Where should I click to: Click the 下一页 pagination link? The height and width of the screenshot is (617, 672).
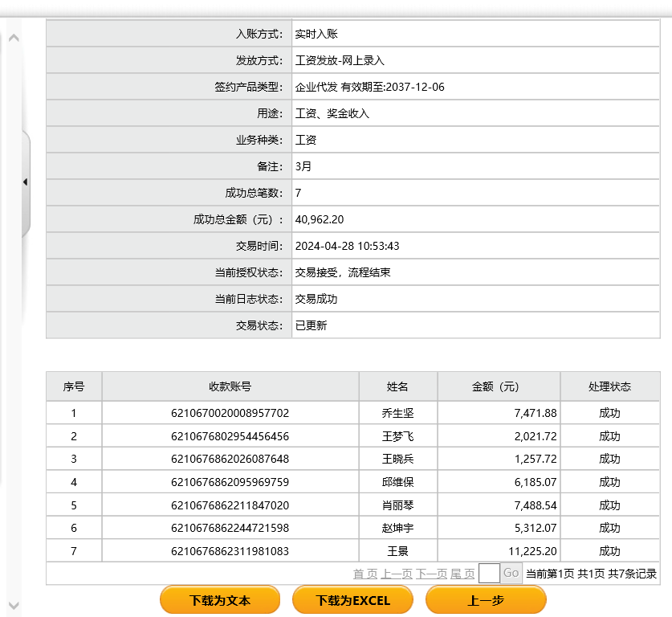tap(432, 574)
